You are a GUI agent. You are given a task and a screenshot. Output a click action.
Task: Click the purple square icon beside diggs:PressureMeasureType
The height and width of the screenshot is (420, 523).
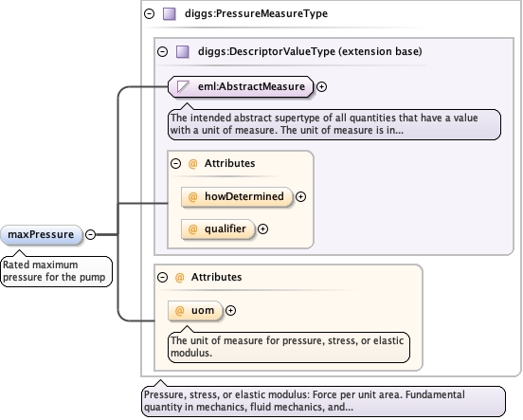[170, 14]
